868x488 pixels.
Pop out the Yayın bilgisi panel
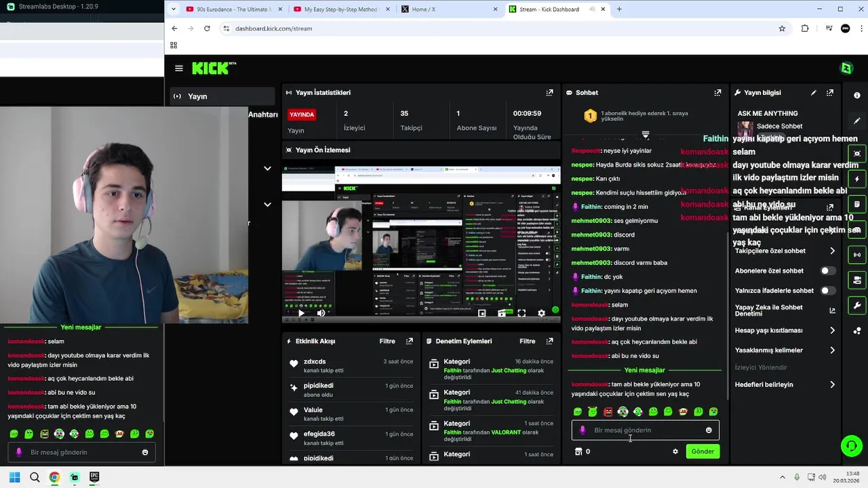pos(829,93)
